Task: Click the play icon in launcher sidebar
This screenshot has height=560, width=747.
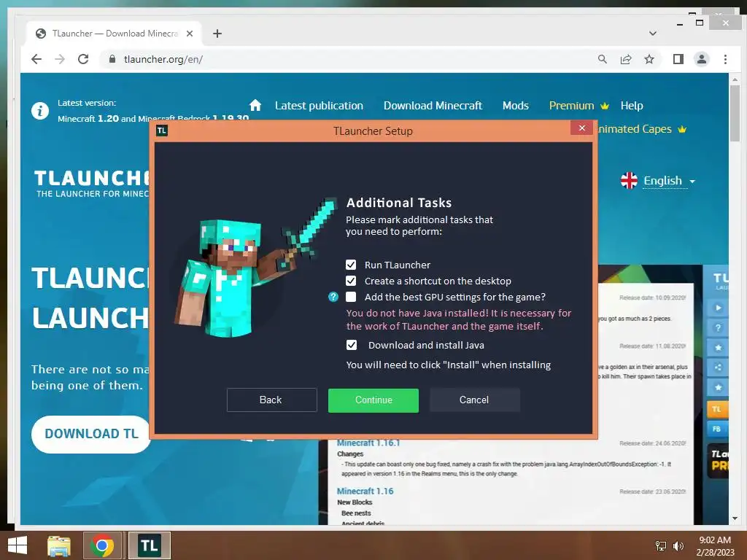Action: [718, 308]
